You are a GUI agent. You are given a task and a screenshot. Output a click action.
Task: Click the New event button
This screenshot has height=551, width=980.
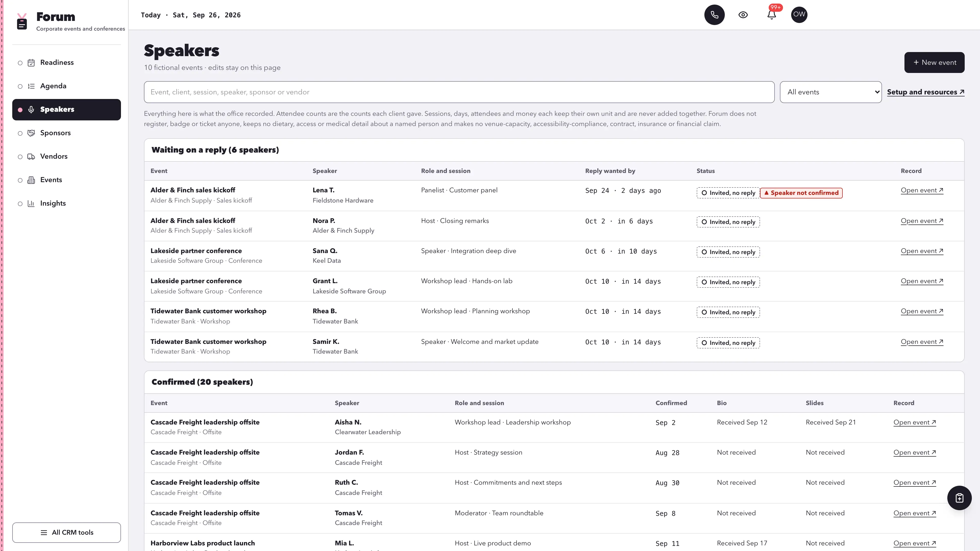pyautogui.click(x=934, y=62)
